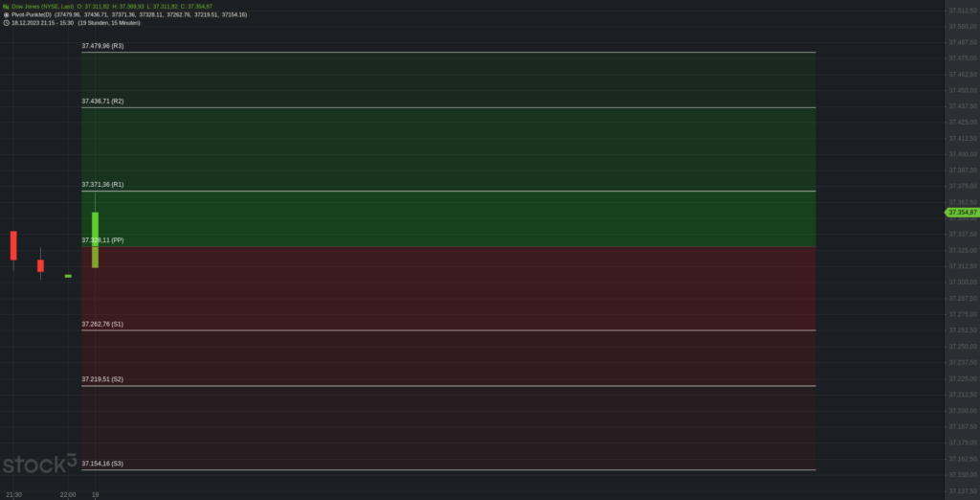The width and height of the screenshot is (980, 500).
Task: Select the 37.262,76 (S1) support label
Action: pyautogui.click(x=102, y=324)
